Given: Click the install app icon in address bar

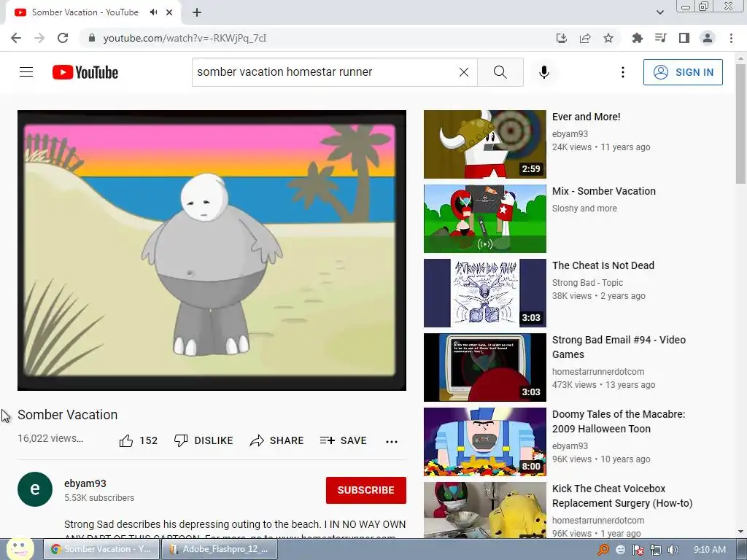Looking at the screenshot, I should (x=562, y=38).
